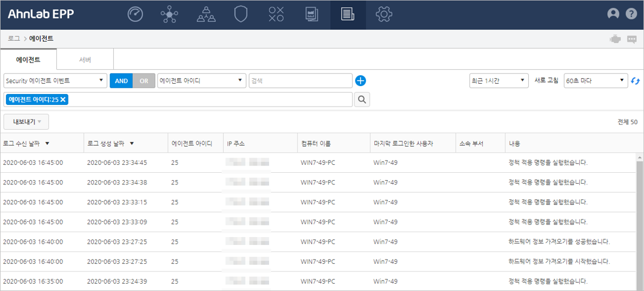Screen dimensions: 644x291
Task: Expand the Security 에이전트 이벤트 dropdown
Action: [55, 81]
